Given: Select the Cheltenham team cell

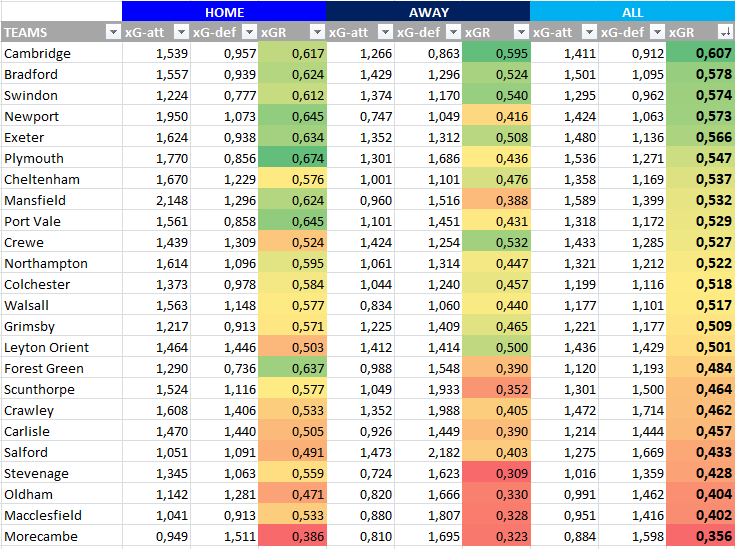Looking at the screenshot, I should tap(61, 179).
